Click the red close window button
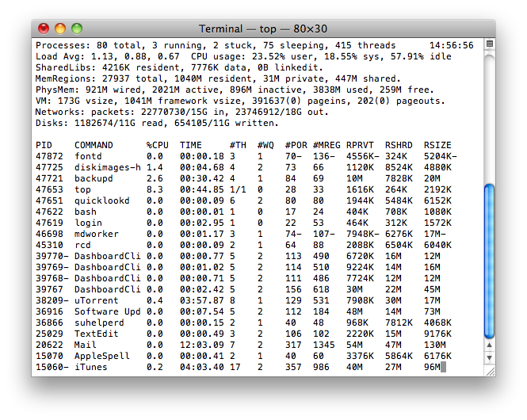 coord(44,29)
